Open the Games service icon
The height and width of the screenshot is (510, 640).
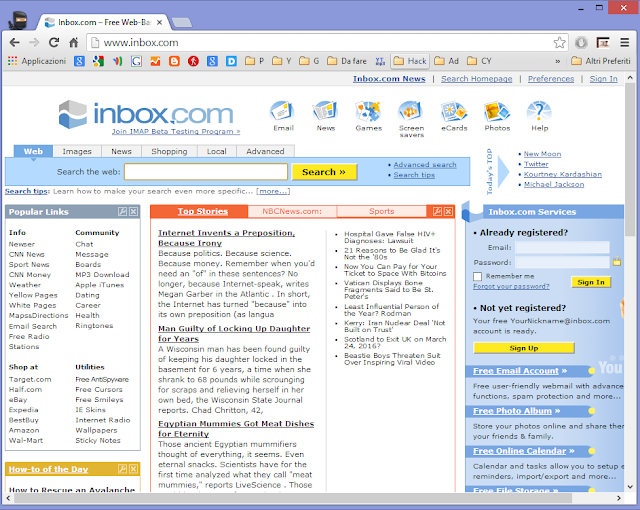[x=368, y=111]
